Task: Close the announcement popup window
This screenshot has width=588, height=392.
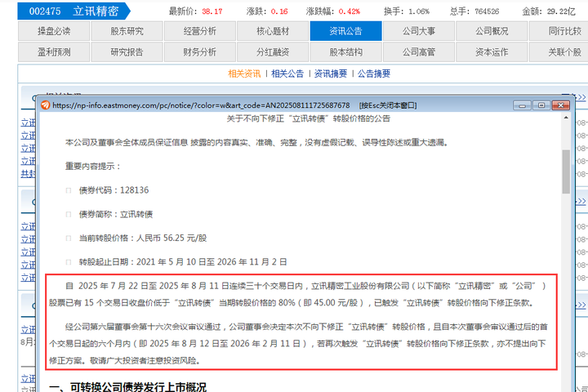Action: [x=560, y=105]
